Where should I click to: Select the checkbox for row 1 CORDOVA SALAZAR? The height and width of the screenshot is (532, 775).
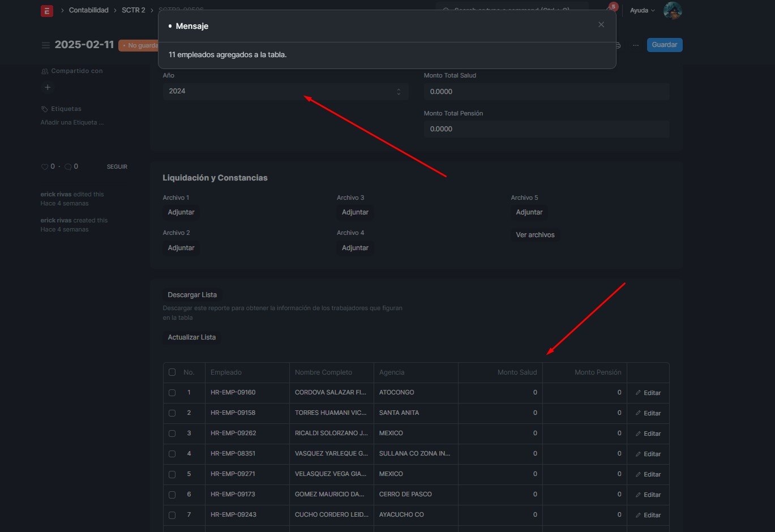coord(172,393)
